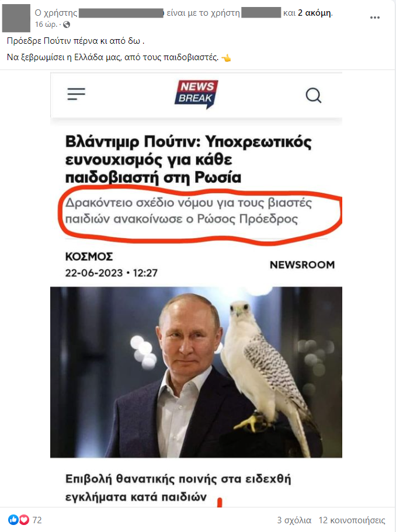Open the three-dot post options menu
Viewport: 396px width, 532px height.
[x=374, y=18]
